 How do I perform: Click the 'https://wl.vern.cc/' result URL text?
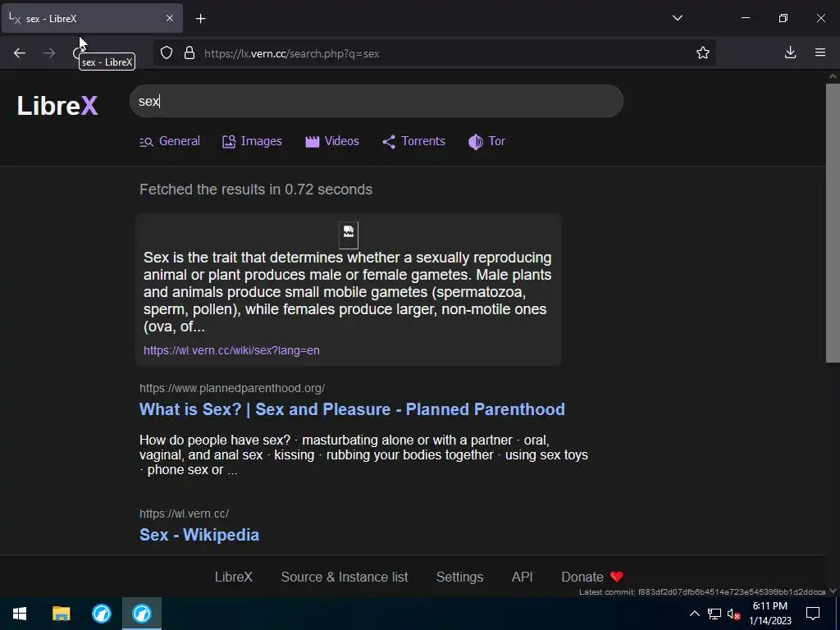click(x=185, y=514)
